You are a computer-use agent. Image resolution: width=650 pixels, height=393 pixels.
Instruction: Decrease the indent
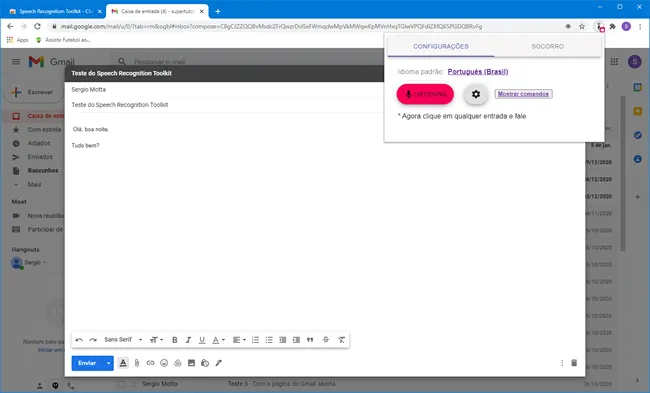(283, 340)
